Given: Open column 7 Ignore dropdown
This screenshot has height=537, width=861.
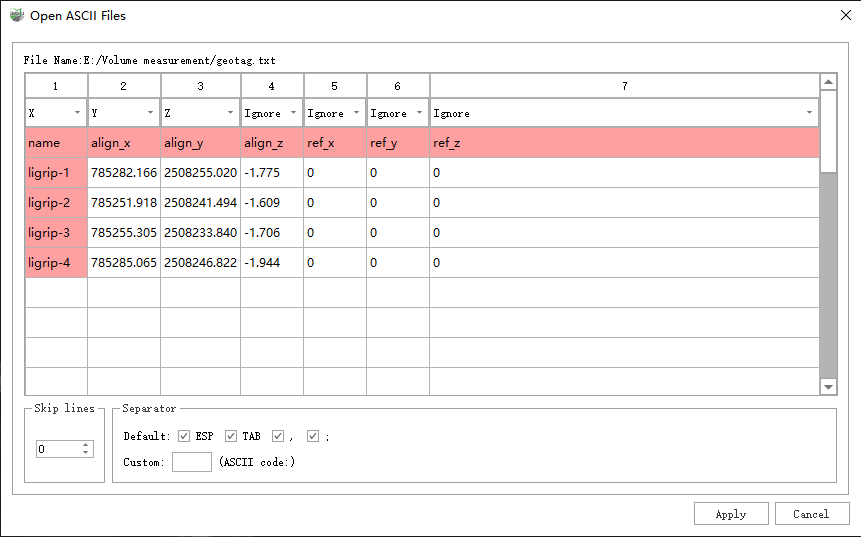Looking at the screenshot, I should coord(624,113).
